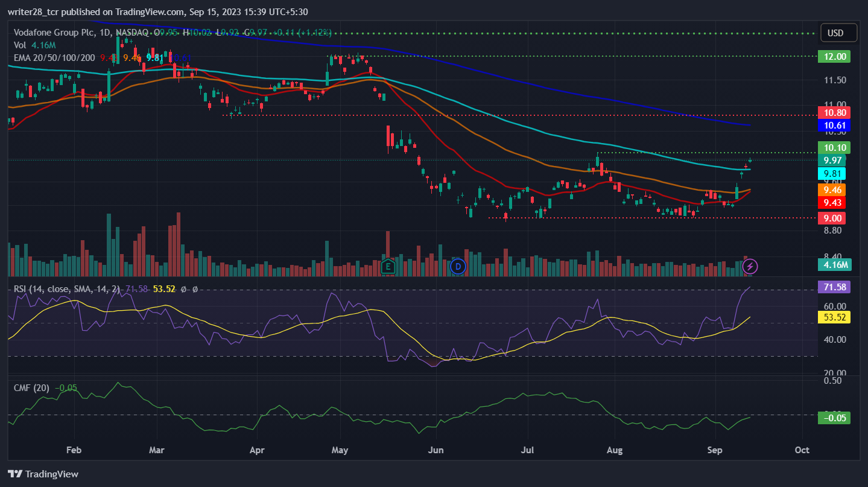Image resolution: width=868 pixels, height=487 pixels.
Task: Click the orange 9.46 EMA label
Action: point(831,189)
